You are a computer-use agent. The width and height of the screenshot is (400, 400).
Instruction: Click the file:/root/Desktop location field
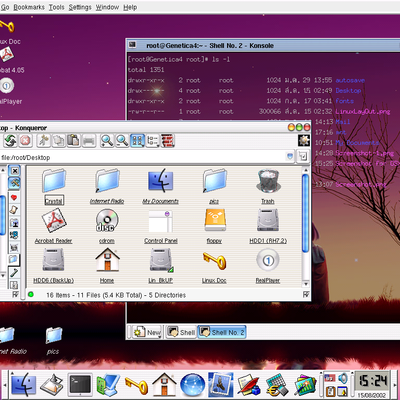143,157
